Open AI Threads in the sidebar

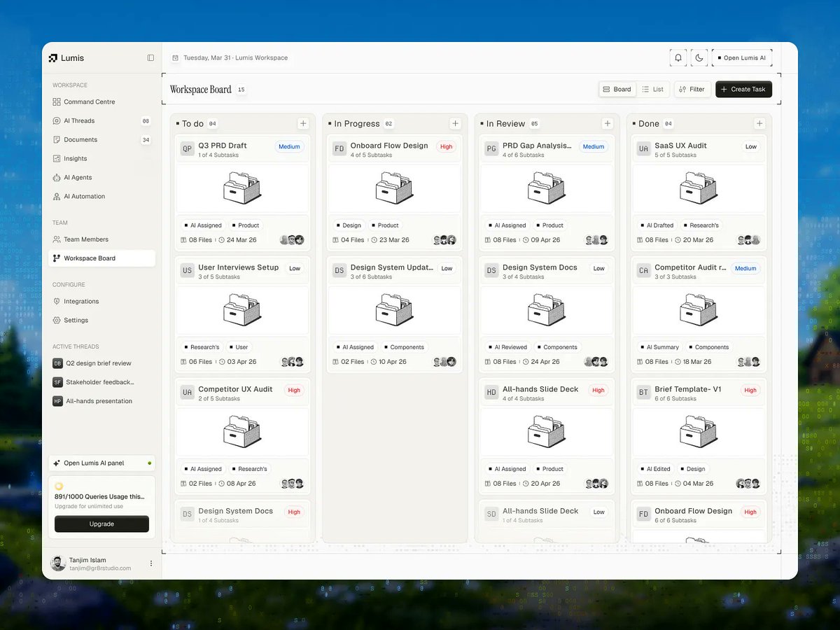coord(101,121)
